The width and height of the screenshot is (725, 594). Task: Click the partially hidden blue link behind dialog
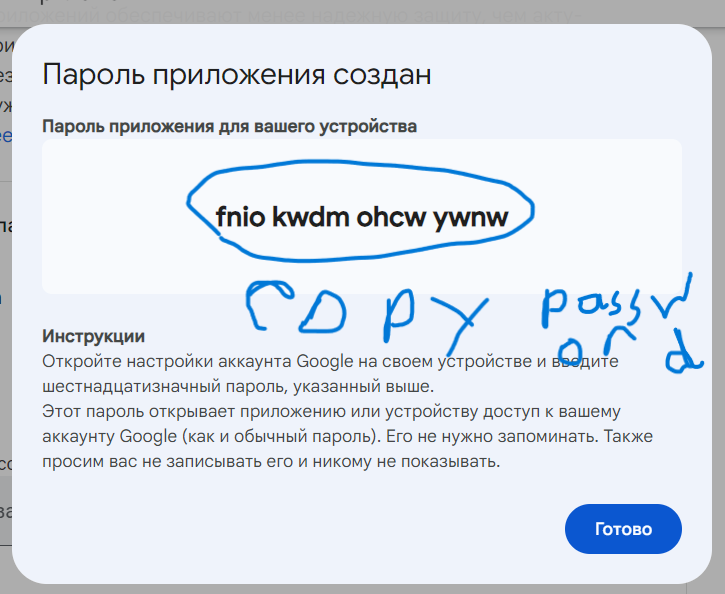6,136
